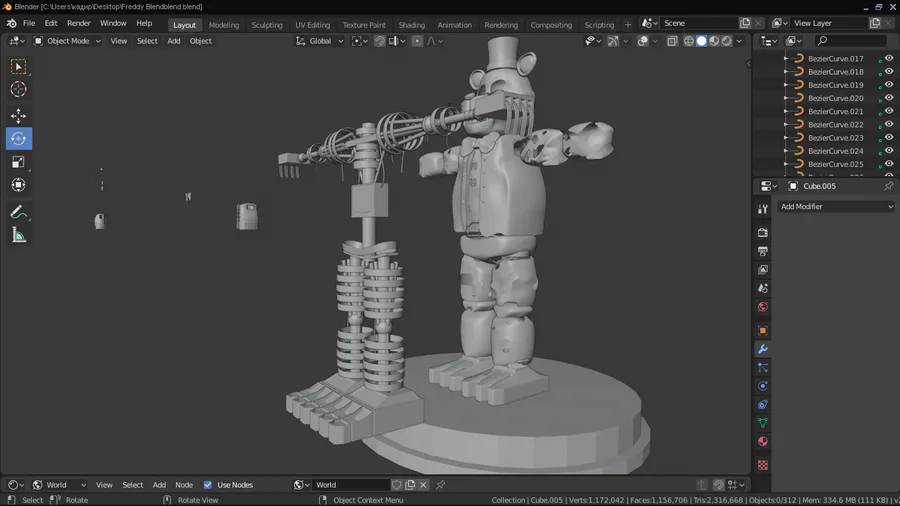Image resolution: width=900 pixels, height=506 pixels.
Task: Hide BezierCurve.023 with its eye icon
Action: [x=889, y=137]
